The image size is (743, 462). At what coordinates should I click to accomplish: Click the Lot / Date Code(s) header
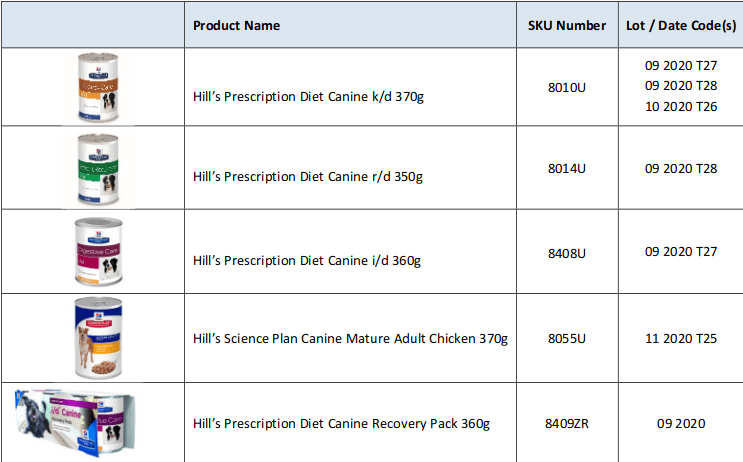tap(681, 25)
